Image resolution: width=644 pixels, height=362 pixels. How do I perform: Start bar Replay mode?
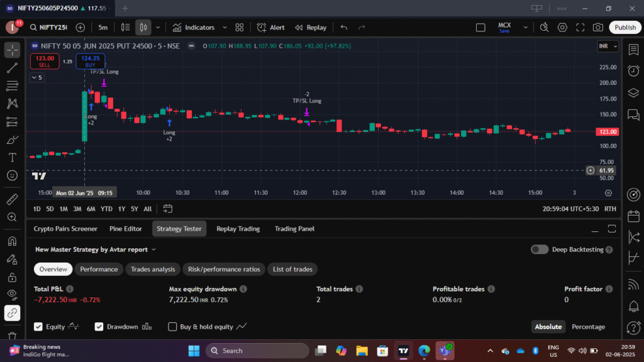pos(311,28)
